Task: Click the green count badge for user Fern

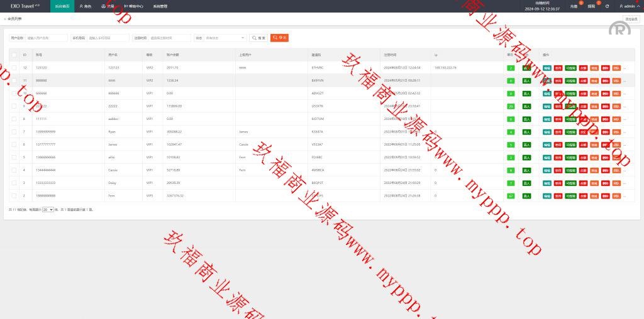Action: pyautogui.click(x=511, y=196)
